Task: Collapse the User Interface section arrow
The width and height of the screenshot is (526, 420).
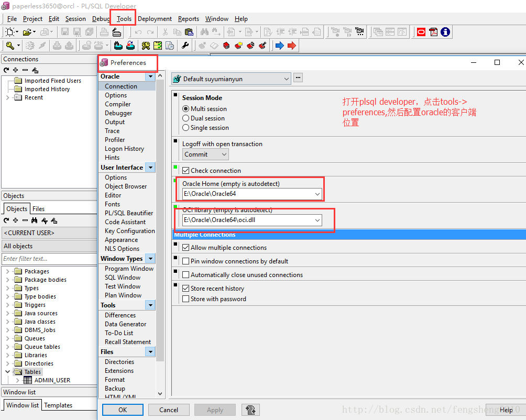Action: point(150,167)
